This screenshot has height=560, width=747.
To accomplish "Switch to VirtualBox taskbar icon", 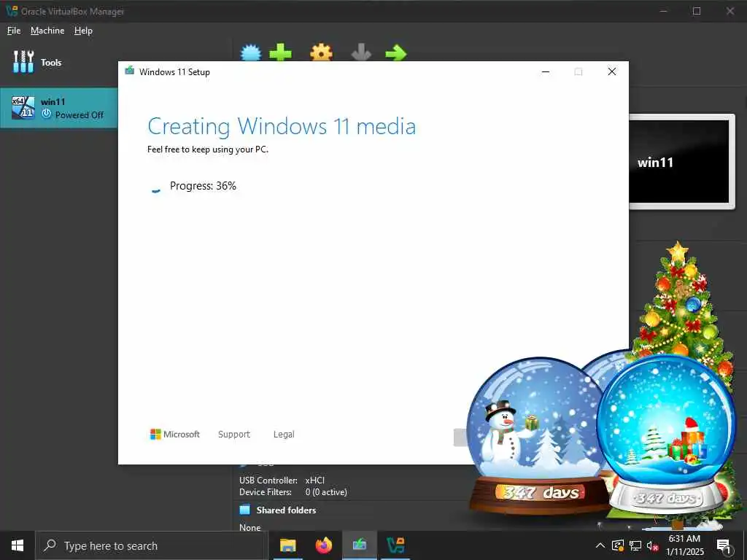I will pyautogui.click(x=395, y=545).
